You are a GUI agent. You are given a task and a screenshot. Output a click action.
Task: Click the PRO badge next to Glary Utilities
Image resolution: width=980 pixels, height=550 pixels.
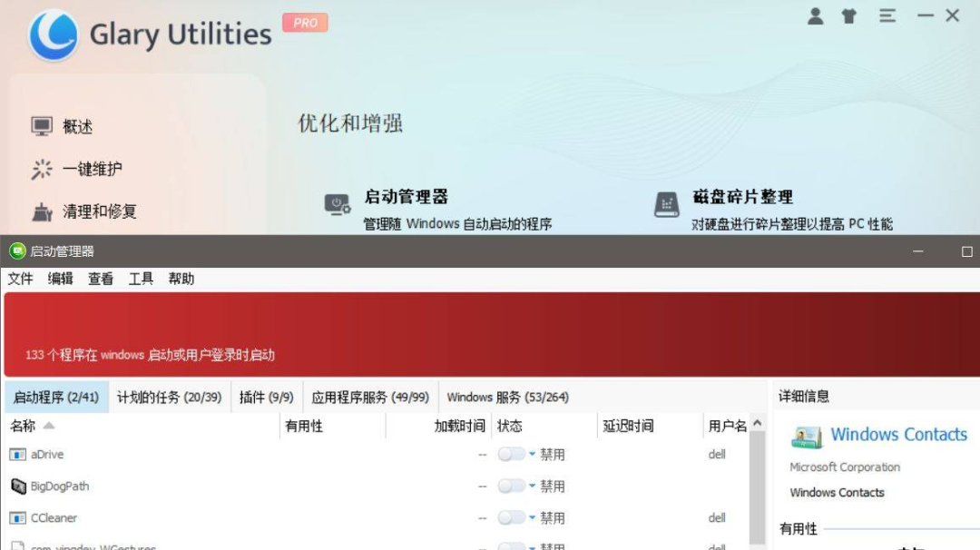pos(305,23)
